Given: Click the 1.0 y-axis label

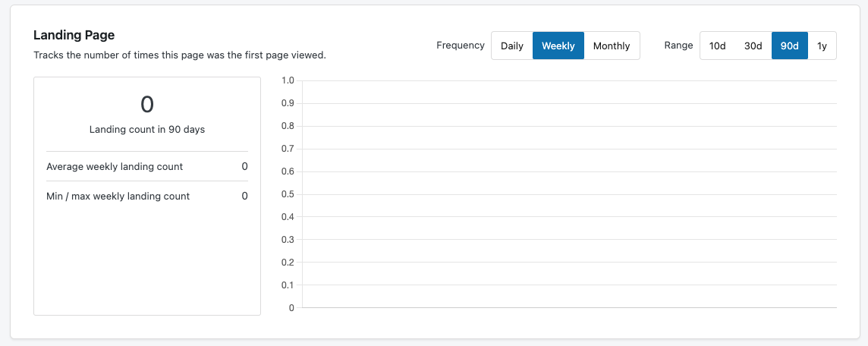Looking at the screenshot, I should 288,80.
